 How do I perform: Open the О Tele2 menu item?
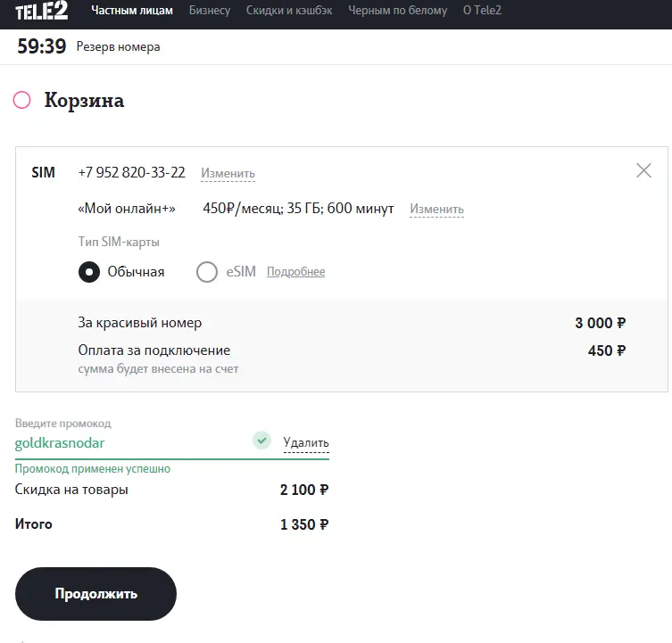tap(482, 11)
